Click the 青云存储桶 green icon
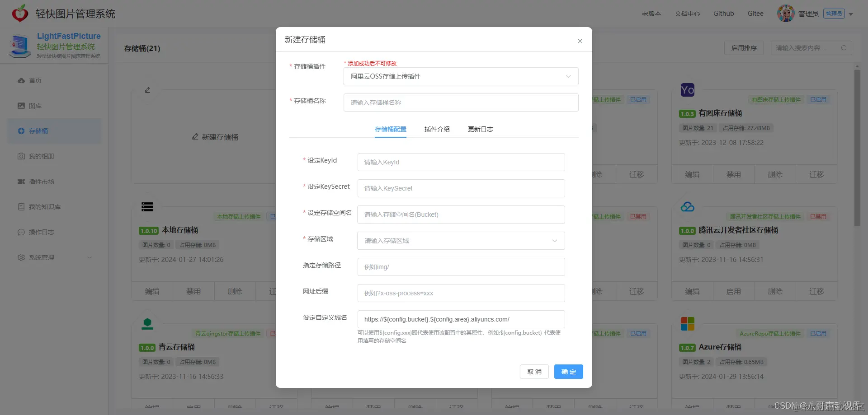The height and width of the screenshot is (415, 868). click(147, 323)
